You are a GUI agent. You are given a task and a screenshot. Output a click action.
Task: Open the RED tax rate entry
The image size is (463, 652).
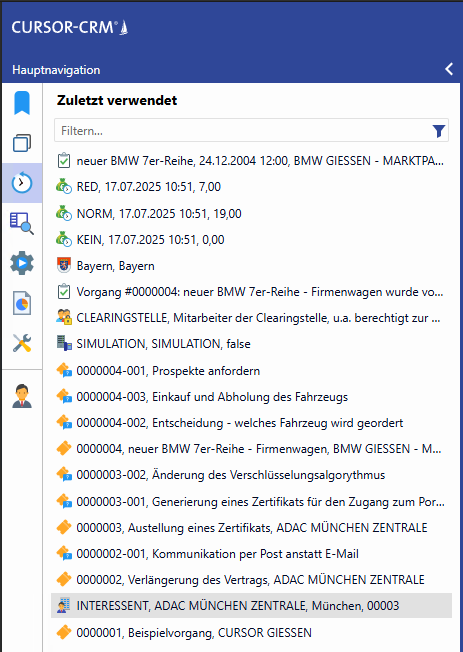tap(251, 187)
